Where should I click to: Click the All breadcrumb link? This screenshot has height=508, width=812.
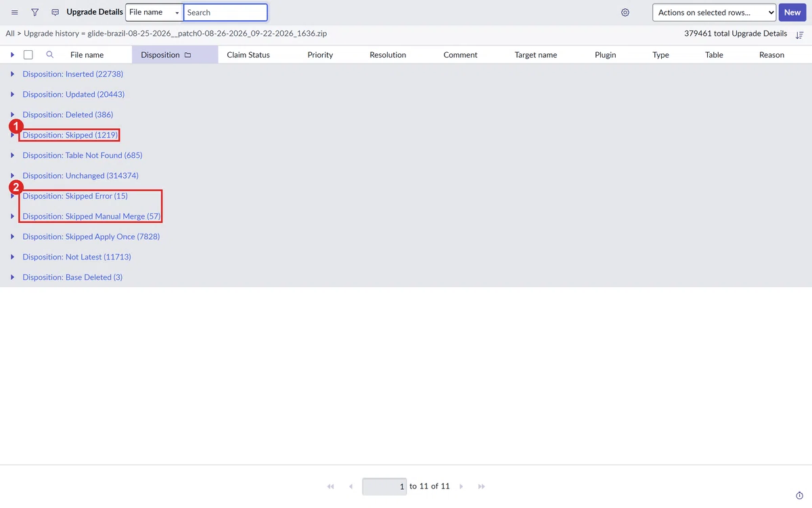click(10, 33)
